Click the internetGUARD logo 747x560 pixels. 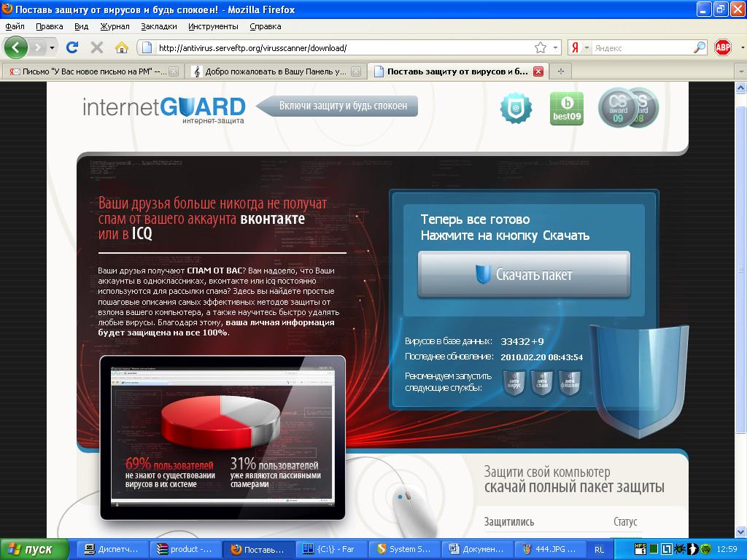click(x=164, y=109)
